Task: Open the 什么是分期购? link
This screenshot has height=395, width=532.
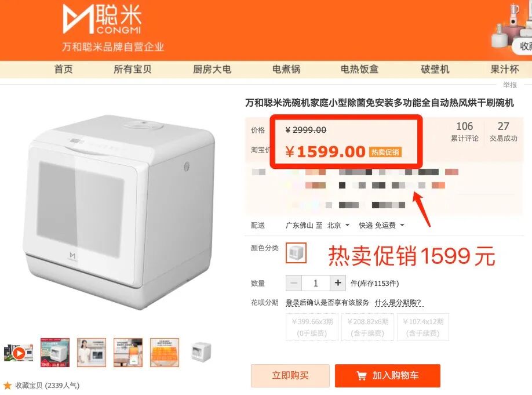Action: [x=398, y=302]
